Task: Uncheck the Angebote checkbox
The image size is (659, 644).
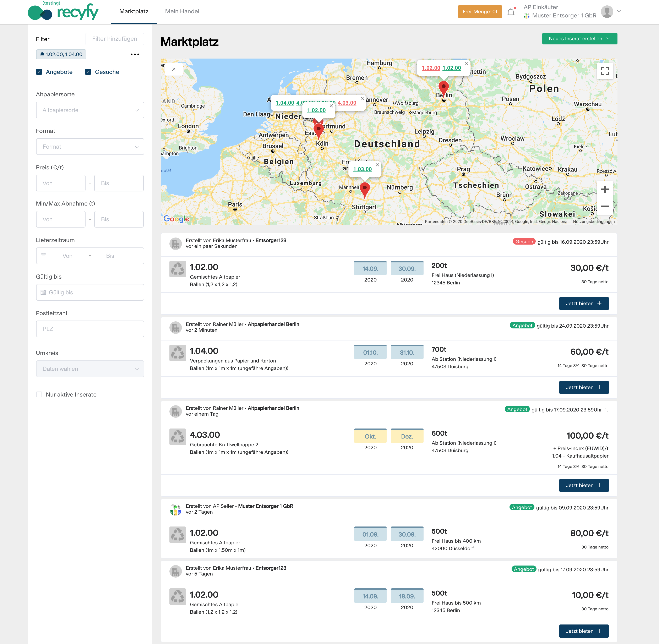Action: pos(39,72)
